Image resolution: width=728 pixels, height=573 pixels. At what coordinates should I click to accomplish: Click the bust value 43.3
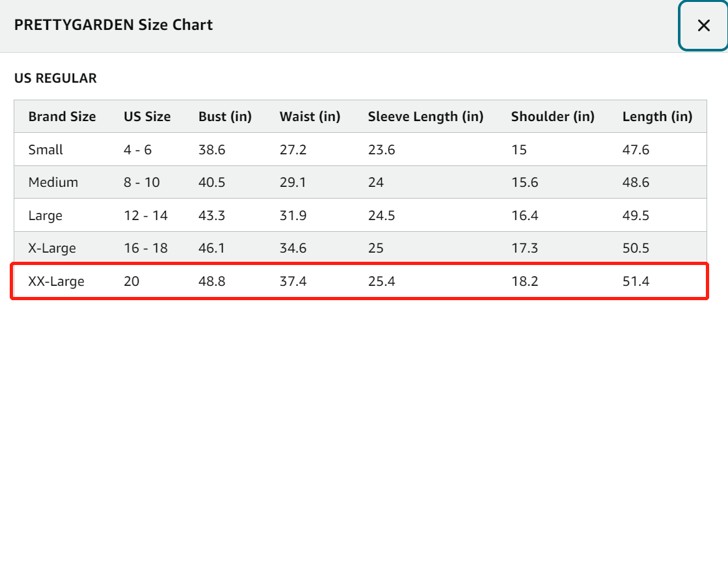(x=211, y=216)
